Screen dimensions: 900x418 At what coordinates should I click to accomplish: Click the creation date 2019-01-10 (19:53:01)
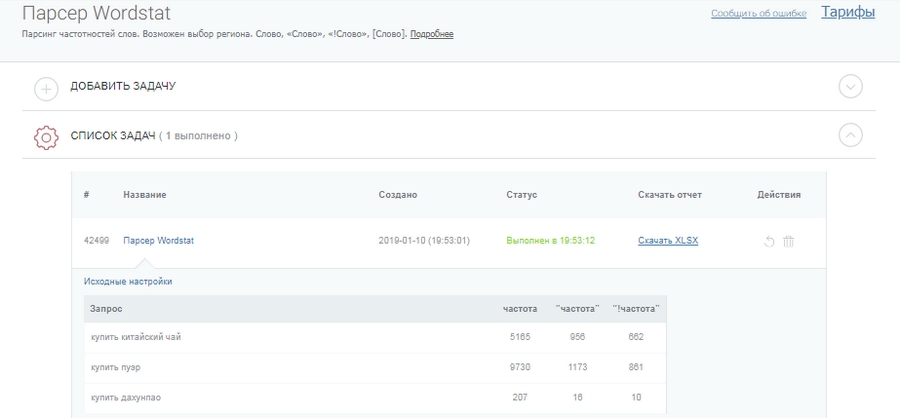tap(424, 241)
